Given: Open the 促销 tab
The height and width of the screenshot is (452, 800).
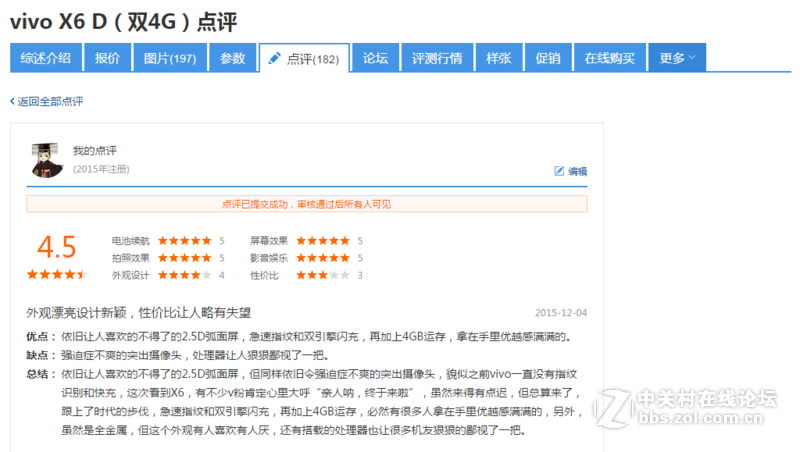Looking at the screenshot, I should 548,58.
